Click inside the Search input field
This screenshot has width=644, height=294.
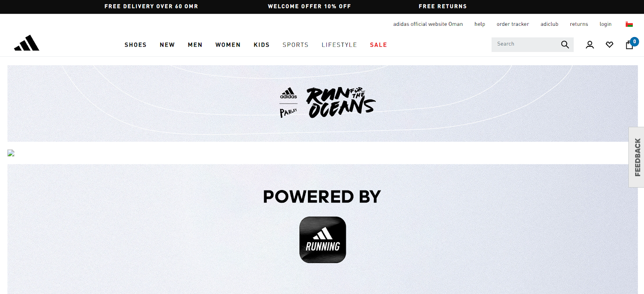[525, 44]
